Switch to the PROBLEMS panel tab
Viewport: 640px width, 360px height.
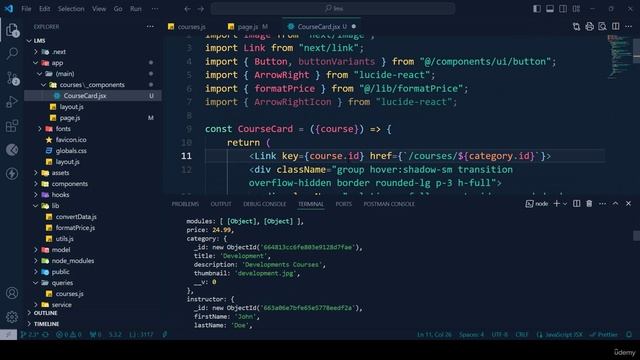(185, 204)
